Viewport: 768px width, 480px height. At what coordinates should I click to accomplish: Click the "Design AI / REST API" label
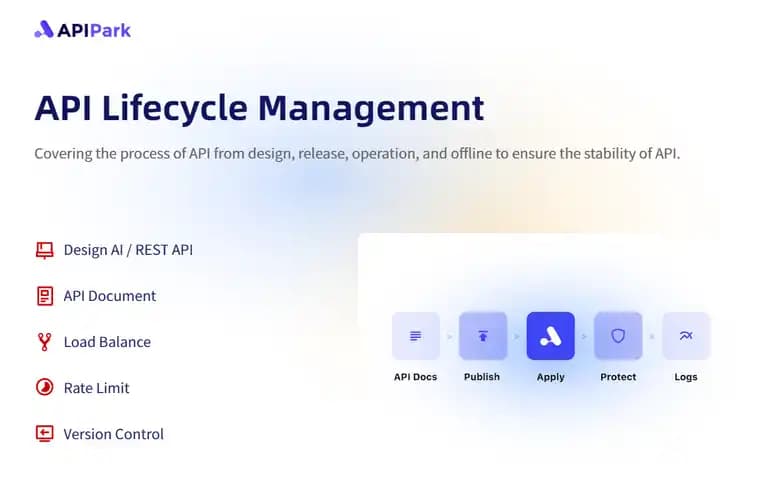(128, 250)
